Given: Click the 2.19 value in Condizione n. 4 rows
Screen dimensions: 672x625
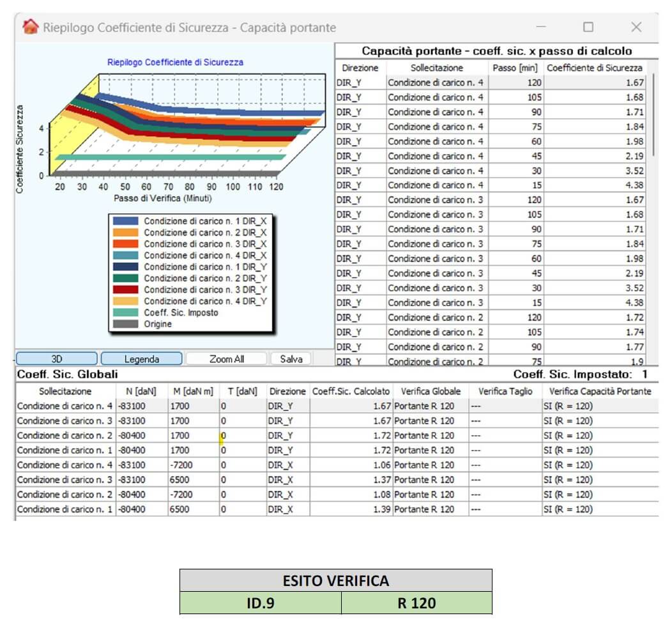Looking at the screenshot, I should pos(634,156).
